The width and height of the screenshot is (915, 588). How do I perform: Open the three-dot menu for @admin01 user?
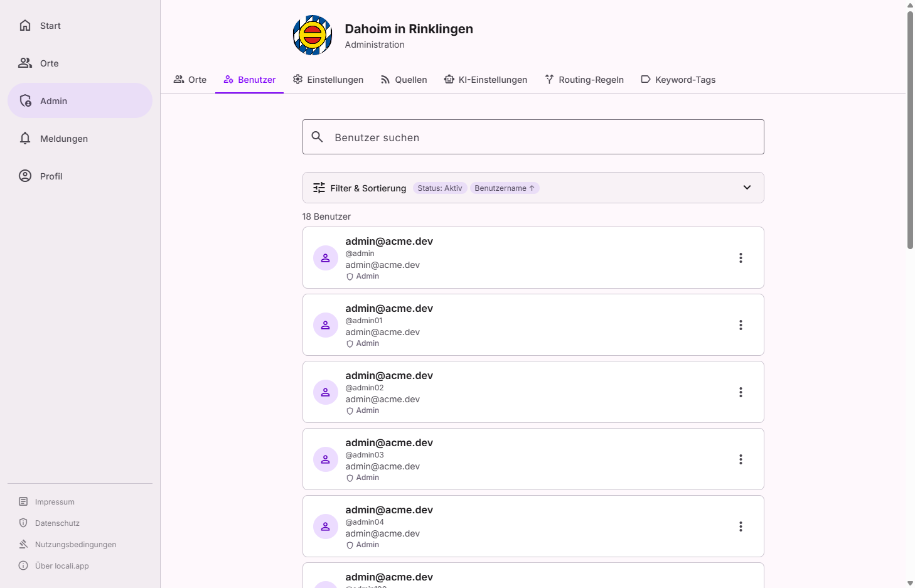pos(741,325)
